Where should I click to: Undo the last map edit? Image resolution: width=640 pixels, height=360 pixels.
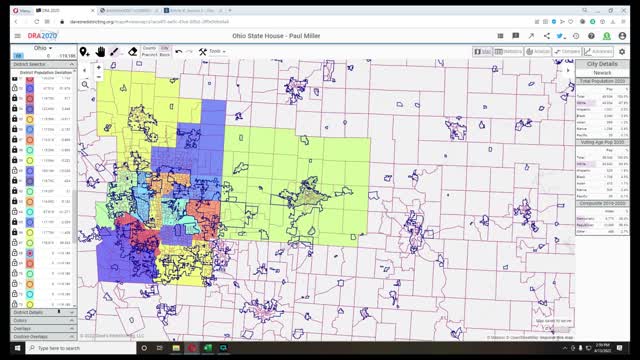point(178,51)
